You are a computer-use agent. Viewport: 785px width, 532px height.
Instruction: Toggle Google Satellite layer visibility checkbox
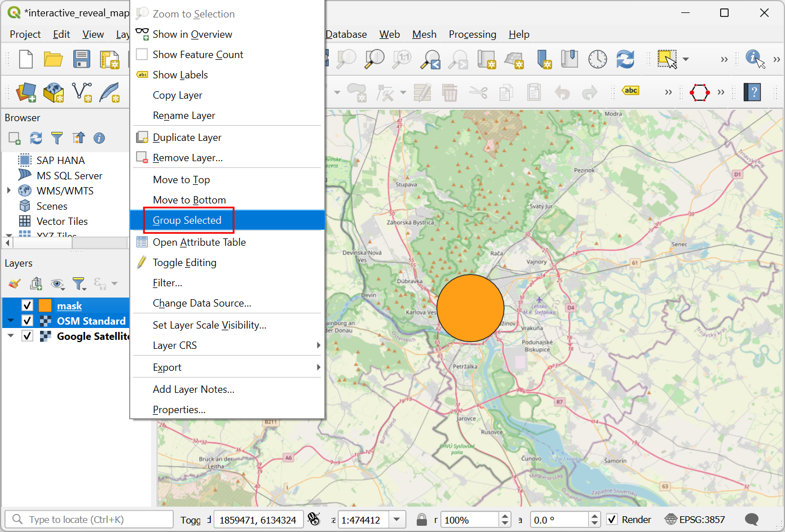27,336
